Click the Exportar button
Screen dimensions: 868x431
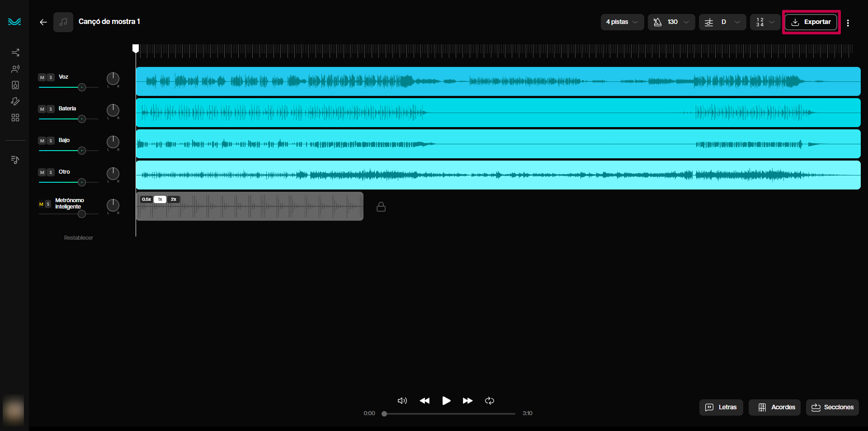(811, 22)
